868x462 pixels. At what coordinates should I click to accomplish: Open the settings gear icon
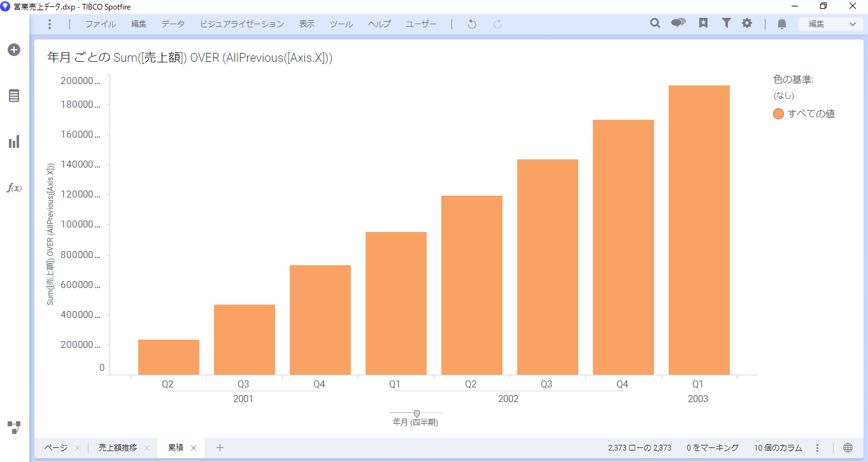tap(747, 24)
